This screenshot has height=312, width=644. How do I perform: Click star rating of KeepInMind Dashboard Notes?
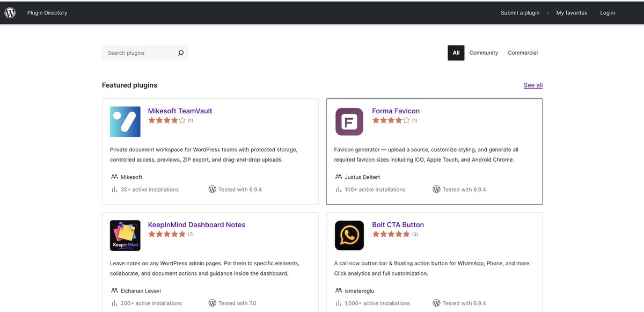click(167, 235)
